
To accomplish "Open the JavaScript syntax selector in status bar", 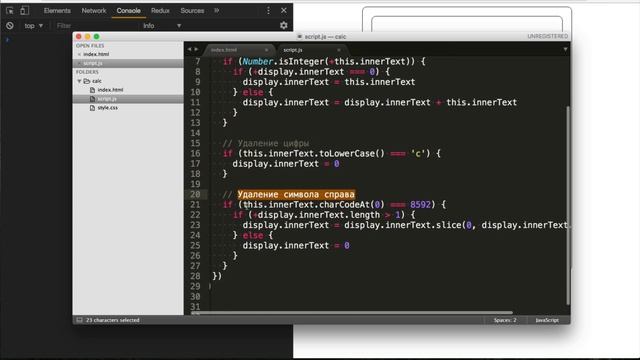I will (547, 320).
